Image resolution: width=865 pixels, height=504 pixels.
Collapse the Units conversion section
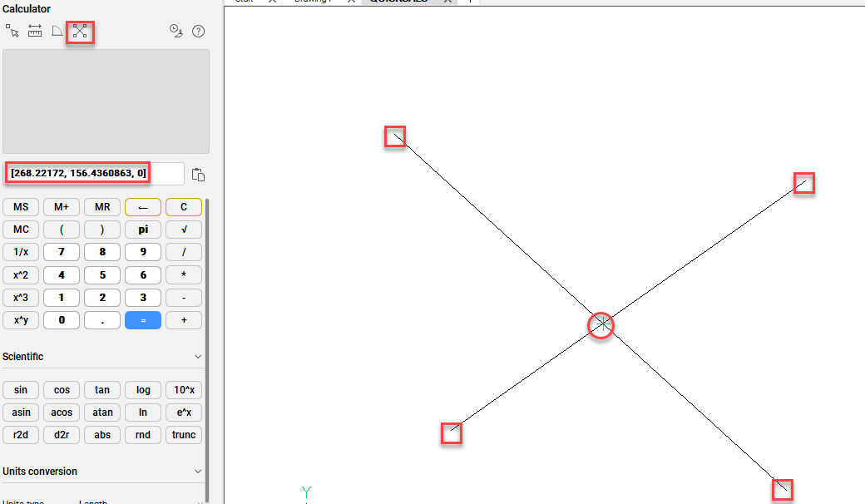[198, 472]
